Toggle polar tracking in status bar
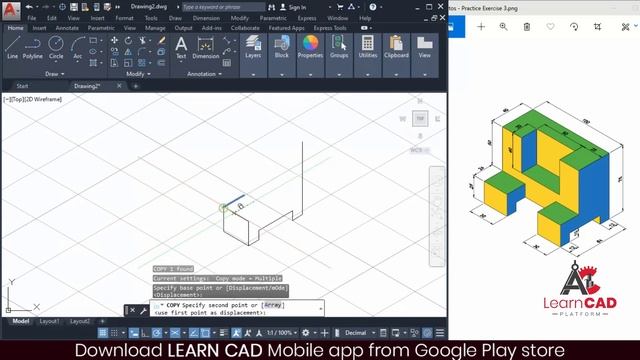The height and width of the screenshot is (360, 640). click(156, 333)
